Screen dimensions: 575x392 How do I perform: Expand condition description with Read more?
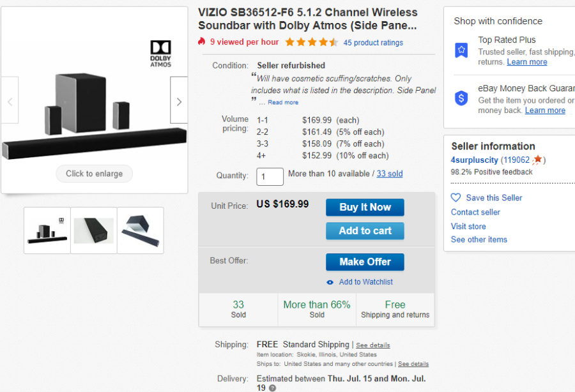283,103
